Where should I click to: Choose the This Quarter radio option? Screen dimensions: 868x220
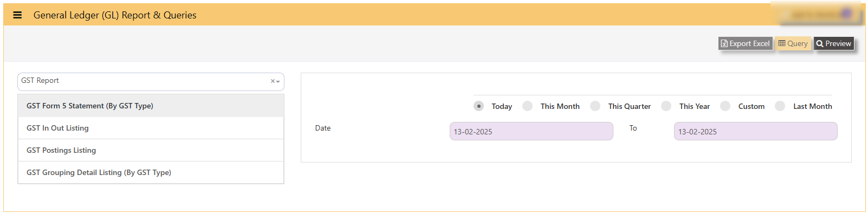pyautogui.click(x=595, y=106)
